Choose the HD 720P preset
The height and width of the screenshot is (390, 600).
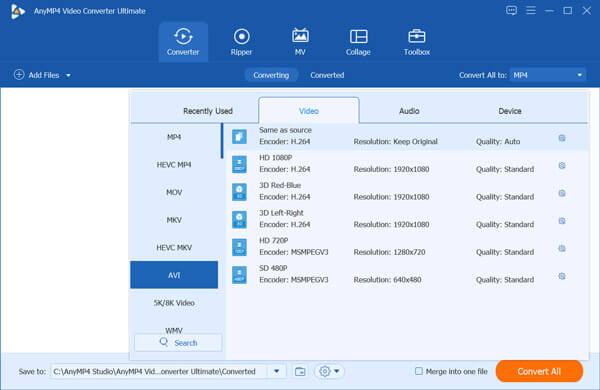(x=407, y=247)
